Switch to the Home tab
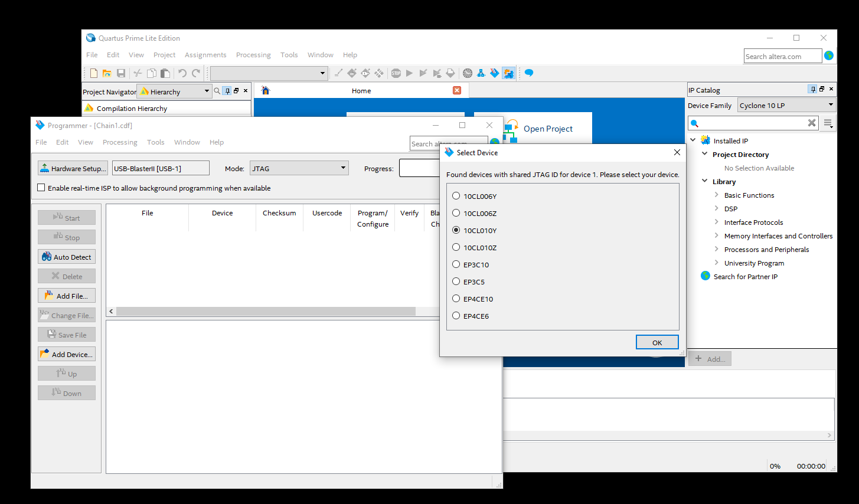Viewport: 859px width, 504px height. 361,90
